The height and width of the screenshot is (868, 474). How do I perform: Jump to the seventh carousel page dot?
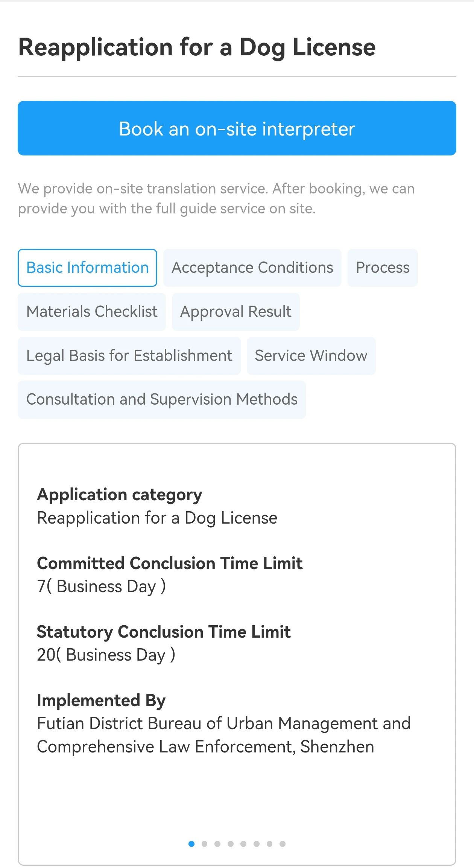click(x=269, y=844)
